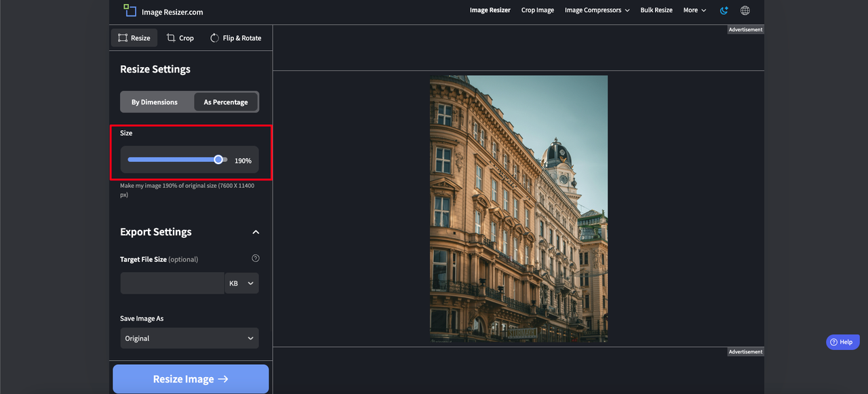Open the Help chat button
The height and width of the screenshot is (394, 868).
click(843, 342)
